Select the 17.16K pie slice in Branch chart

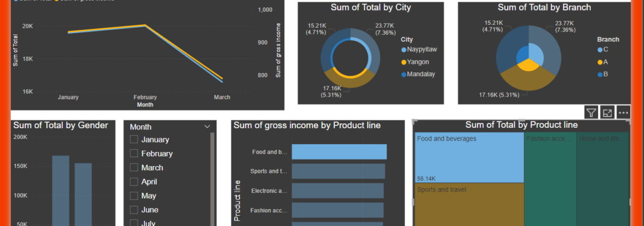[529, 80]
